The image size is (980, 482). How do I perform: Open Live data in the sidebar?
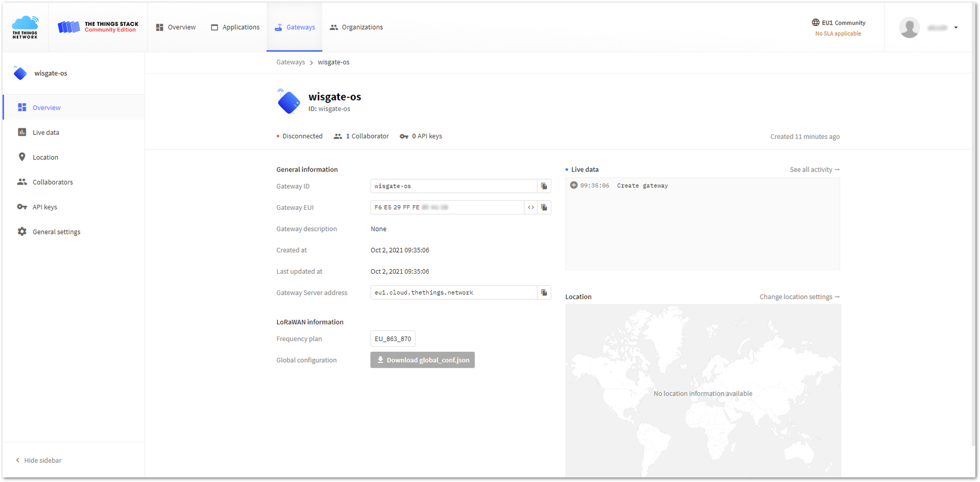pos(73,132)
